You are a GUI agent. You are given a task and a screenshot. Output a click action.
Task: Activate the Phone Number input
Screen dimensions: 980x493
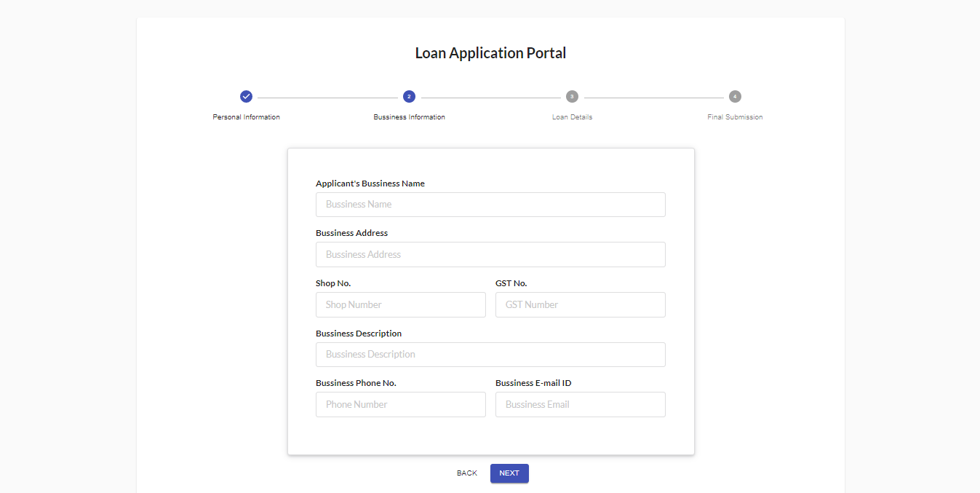coord(401,405)
